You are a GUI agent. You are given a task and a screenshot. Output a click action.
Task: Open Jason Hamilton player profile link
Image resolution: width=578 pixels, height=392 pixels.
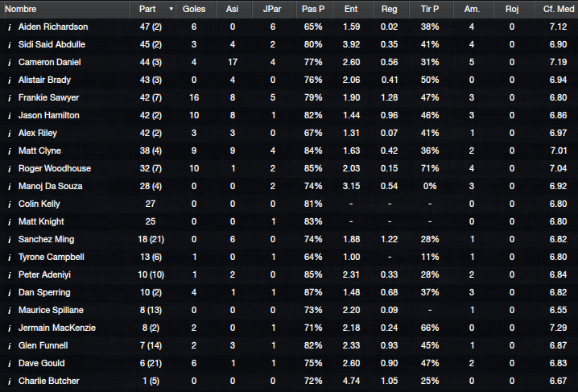pos(48,115)
